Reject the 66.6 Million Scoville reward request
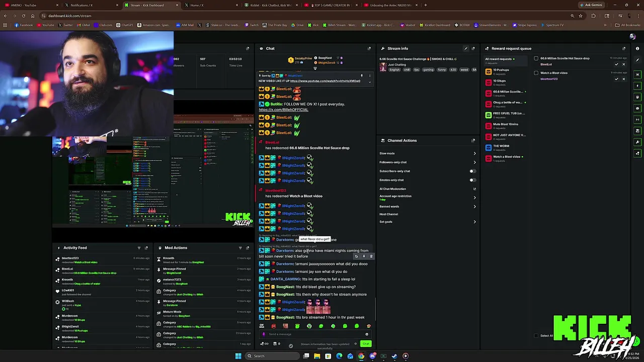The image size is (644, 362). pyautogui.click(x=623, y=64)
